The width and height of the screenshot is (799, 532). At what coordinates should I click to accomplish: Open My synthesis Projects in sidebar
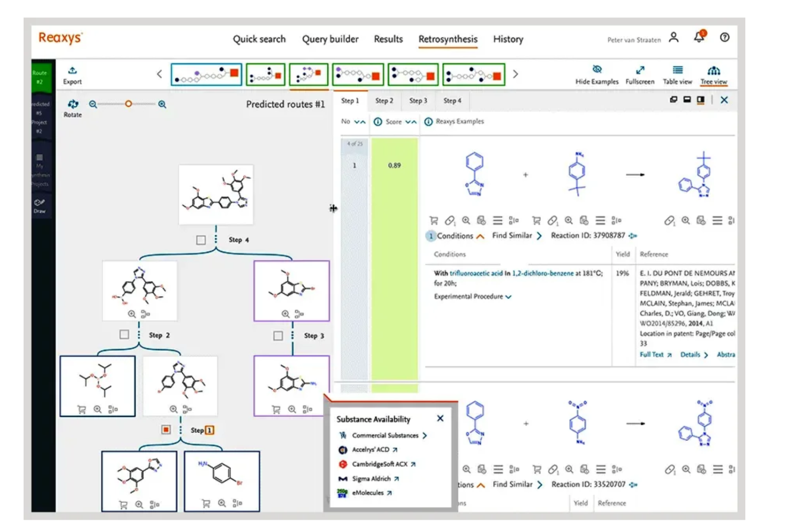39,170
